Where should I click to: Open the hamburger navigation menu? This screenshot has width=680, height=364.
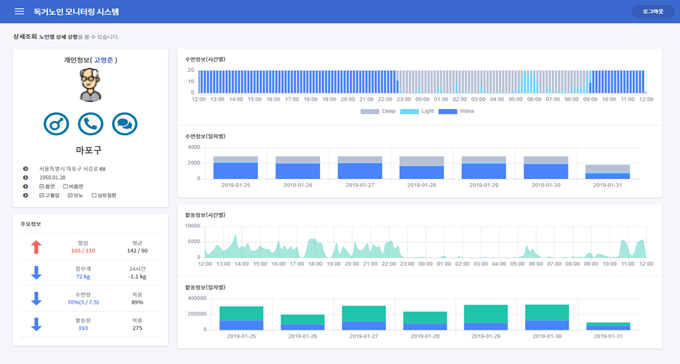19,11
